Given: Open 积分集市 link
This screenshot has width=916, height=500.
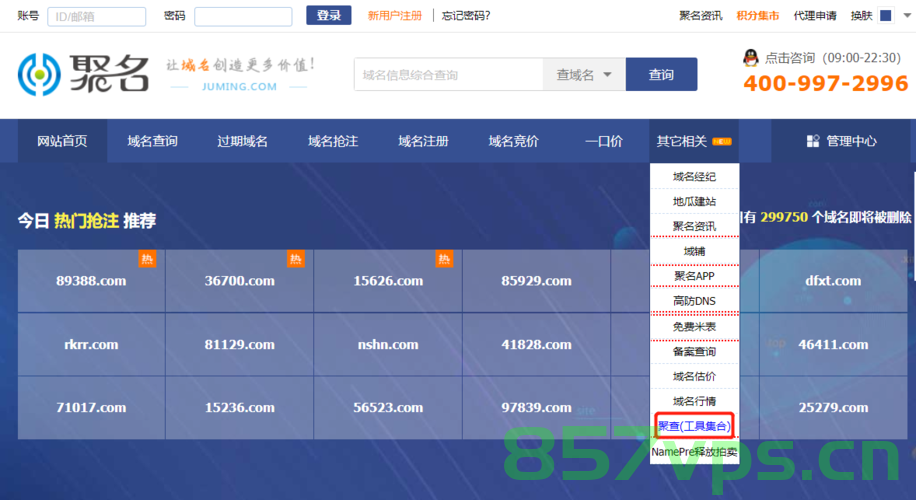Looking at the screenshot, I should pyautogui.click(x=758, y=16).
